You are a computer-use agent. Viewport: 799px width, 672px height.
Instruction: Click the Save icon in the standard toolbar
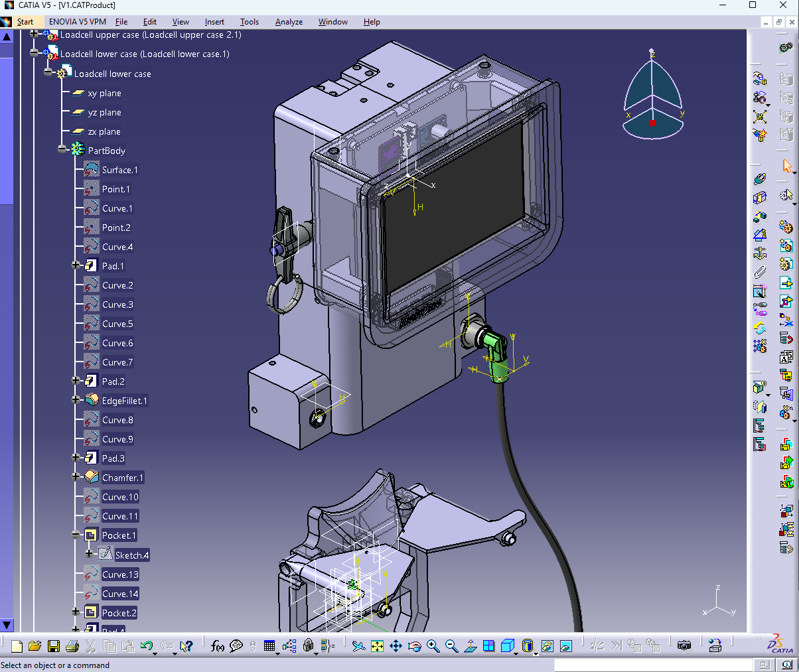point(53,645)
